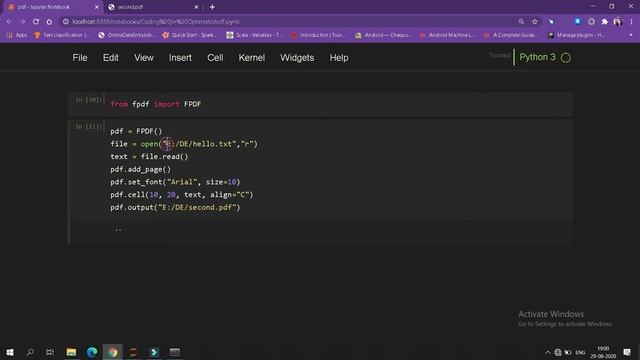Viewport: 640px width, 360px height.
Task: Click the 'E:/DE/hello.txt' file path string
Action: [x=200, y=144]
